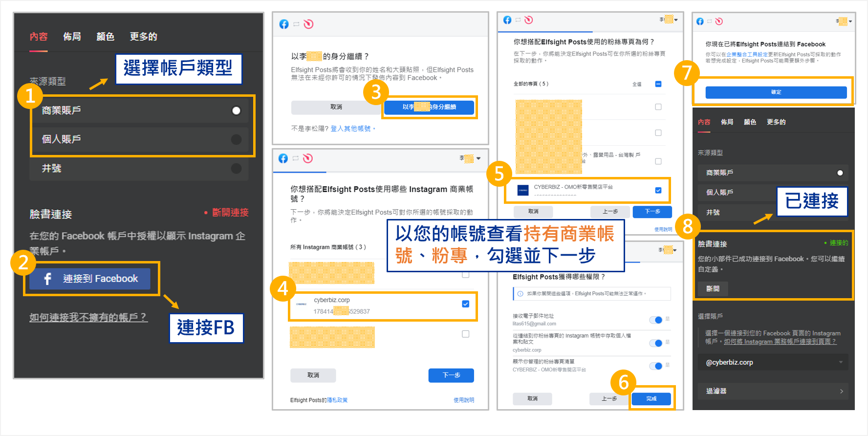The height and width of the screenshot is (436, 868).
Task: Select 商業賬戶 radio in the large dark panel
Action: click(x=236, y=110)
